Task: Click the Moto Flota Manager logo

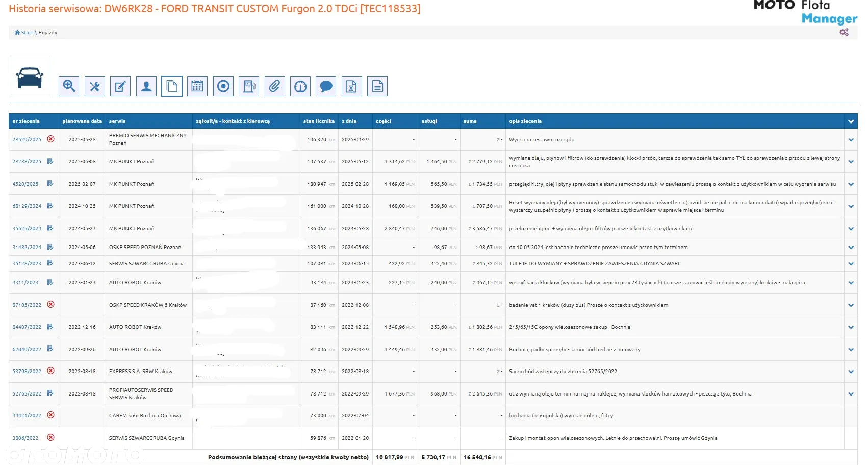Action: (805, 12)
